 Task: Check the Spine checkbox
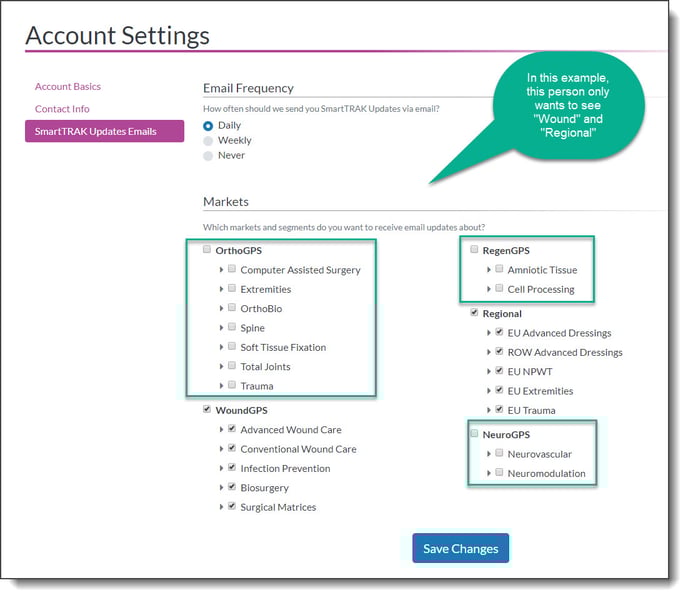232,327
